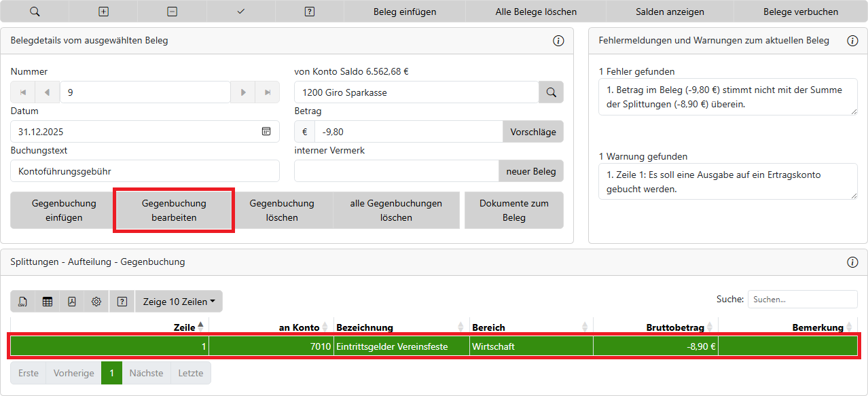Export the splits table as CSV
The height and width of the screenshot is (396, 868).
[23, 302]
